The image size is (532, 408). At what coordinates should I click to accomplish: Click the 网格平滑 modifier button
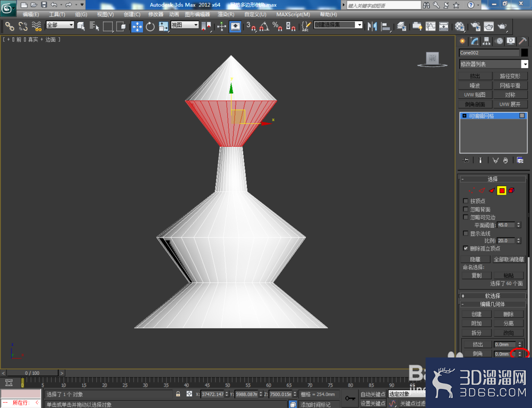point(510,86)
